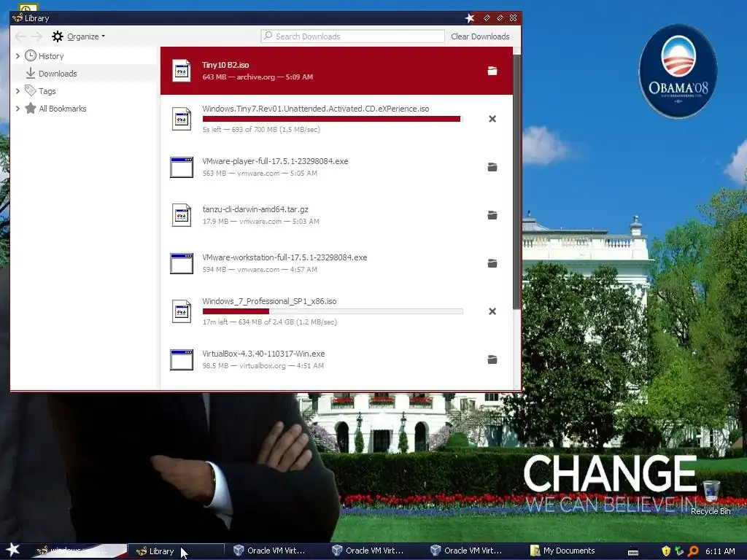Click the star Start button on taskbar
The image size is (747, 560).
(13, 550)
